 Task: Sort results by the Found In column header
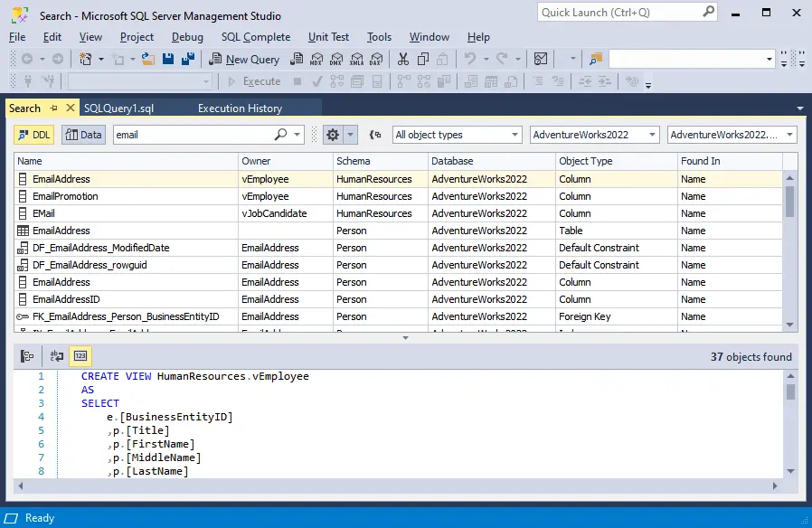pos(731,161)
